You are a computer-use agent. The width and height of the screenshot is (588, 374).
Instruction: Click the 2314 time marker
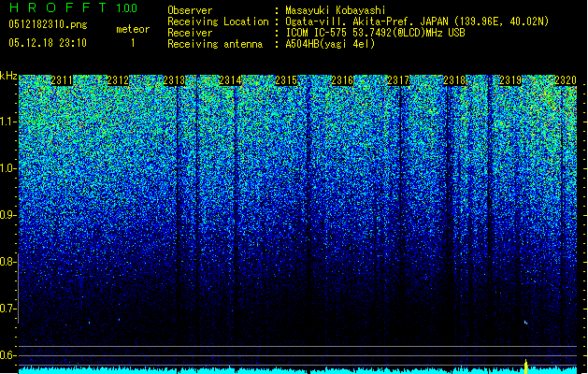click(230, 80)
